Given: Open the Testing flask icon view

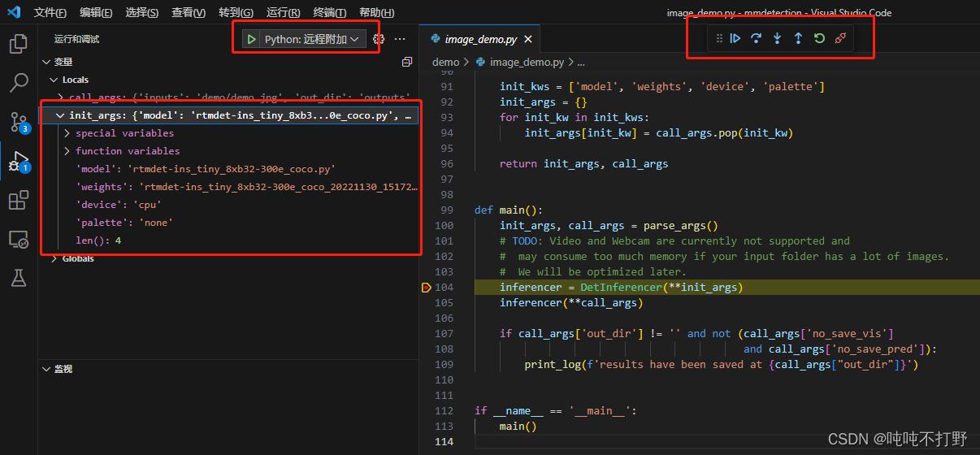Looking at the screenshot, I should (x=18, y=278).
